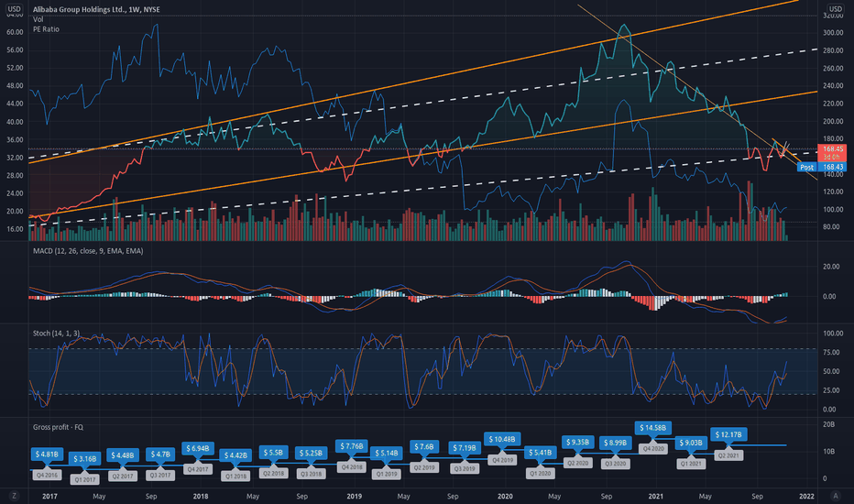The width and height of the screenshot is (854, 504).
Task: Select the PE Ratio indicator legend
Action: 47,29
